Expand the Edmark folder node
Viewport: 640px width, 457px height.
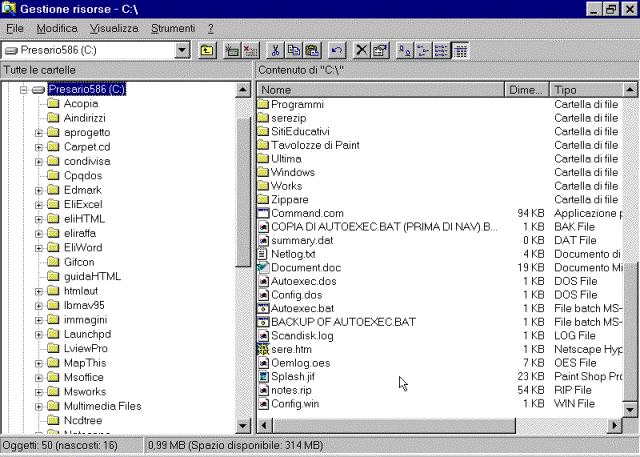pyautogui.click(x=38, y=190)
